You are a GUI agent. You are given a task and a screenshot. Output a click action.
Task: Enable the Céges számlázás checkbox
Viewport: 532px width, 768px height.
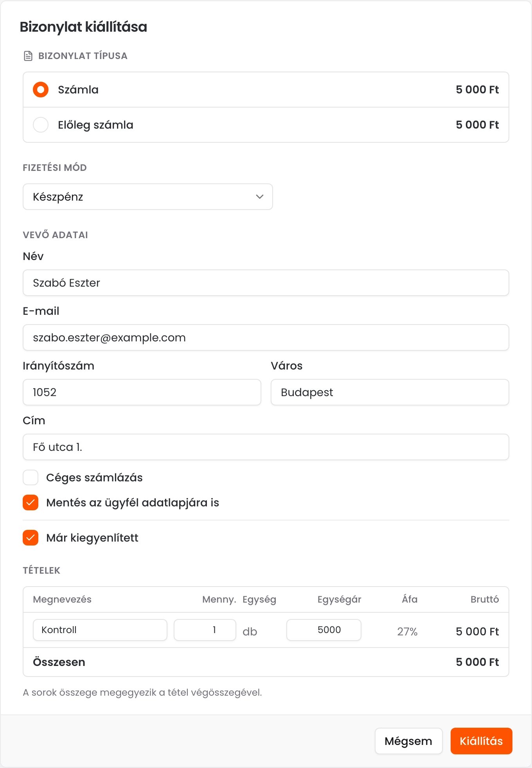(x=31, y=477)
